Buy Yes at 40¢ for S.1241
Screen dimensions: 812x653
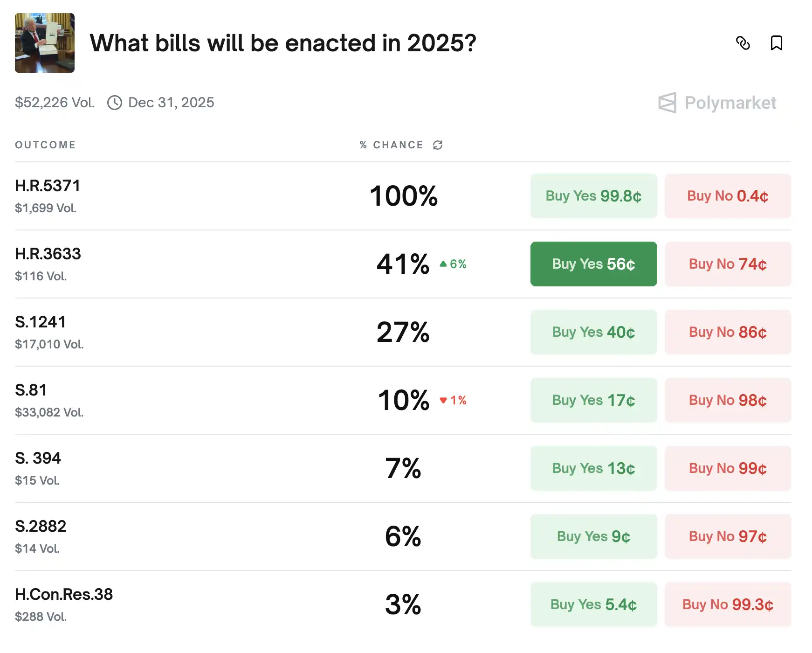[x=593, y=332]
